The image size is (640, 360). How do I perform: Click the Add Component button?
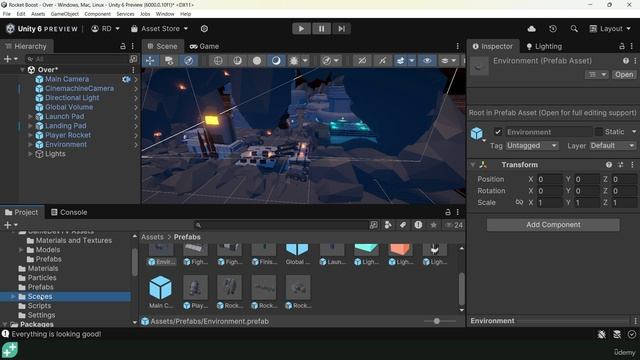[553, 224]
